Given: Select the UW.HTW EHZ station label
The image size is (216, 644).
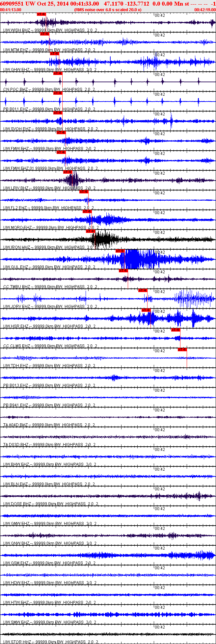Looking at the screenshot, I should [x=49, y=603].
